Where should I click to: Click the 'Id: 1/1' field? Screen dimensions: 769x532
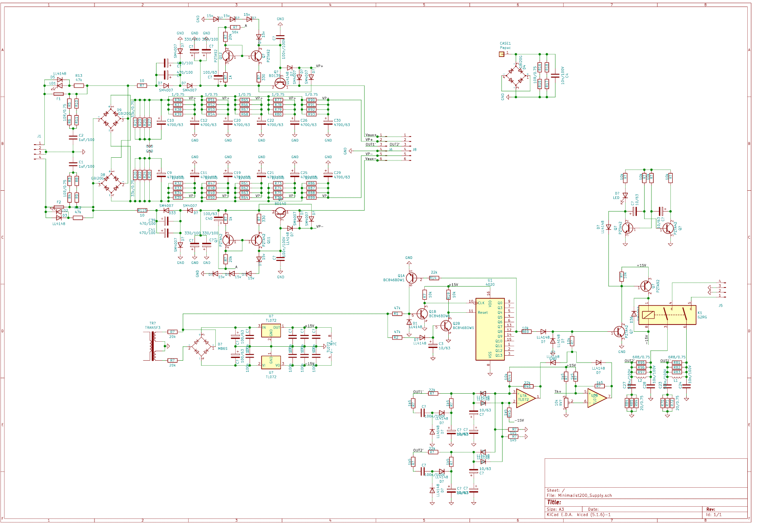[714, 514]
